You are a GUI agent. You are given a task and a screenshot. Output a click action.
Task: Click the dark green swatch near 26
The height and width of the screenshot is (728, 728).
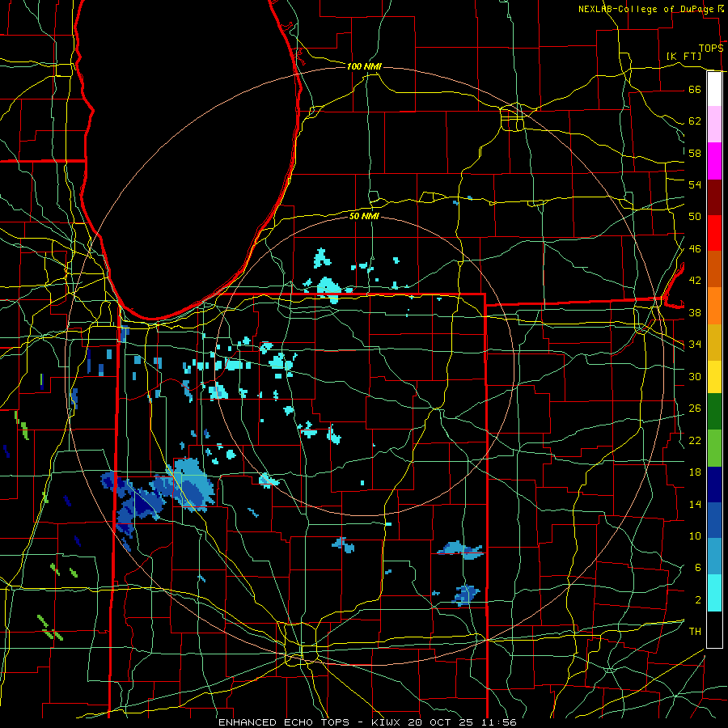click(714, 412)
